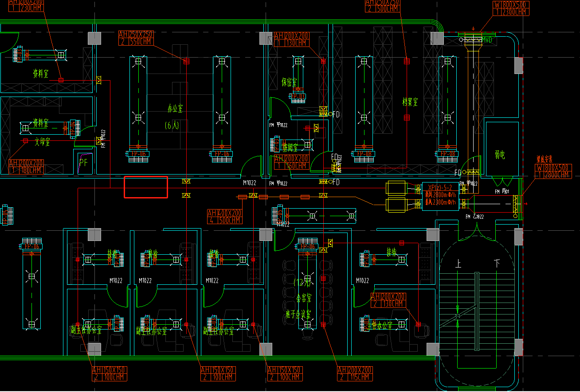Pick the AH 200X200 180CHM tag

[26, 167]
